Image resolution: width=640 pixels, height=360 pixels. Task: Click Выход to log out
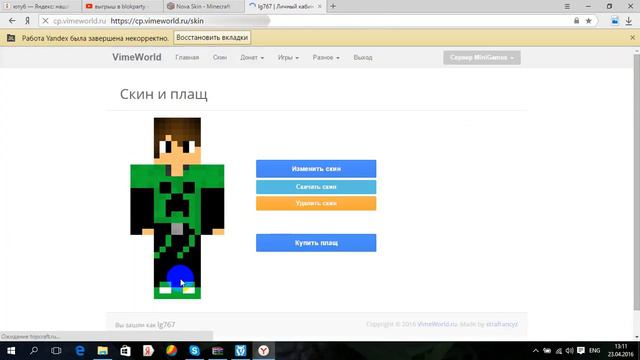point(363,58)
